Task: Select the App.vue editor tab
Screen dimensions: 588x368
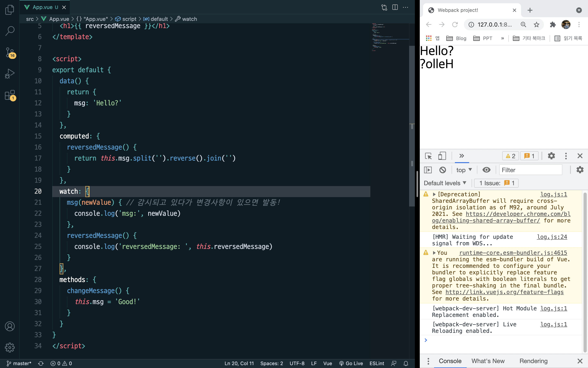Action: coord(45,7)
